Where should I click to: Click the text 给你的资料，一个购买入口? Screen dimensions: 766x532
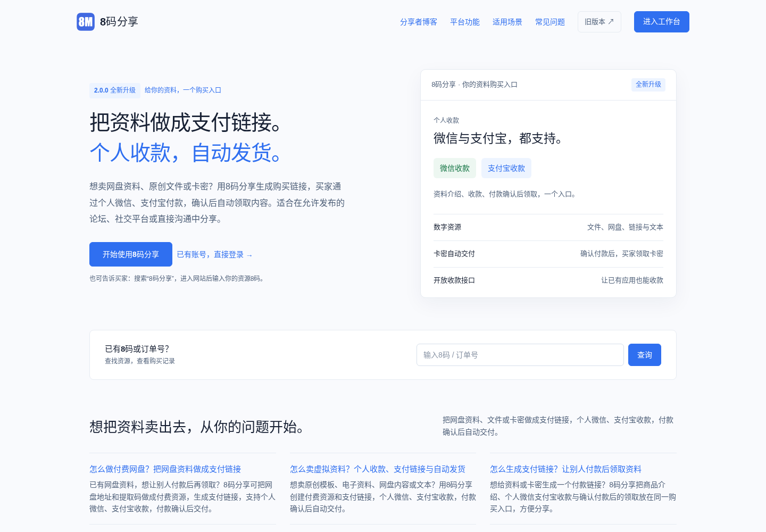(x=183, y=90)
